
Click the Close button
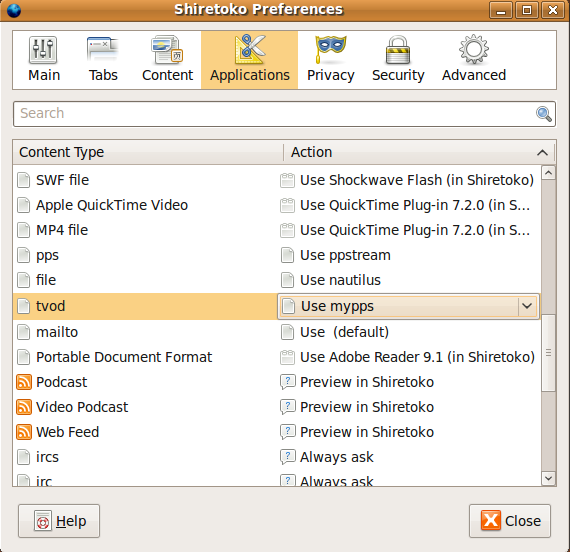510,521
